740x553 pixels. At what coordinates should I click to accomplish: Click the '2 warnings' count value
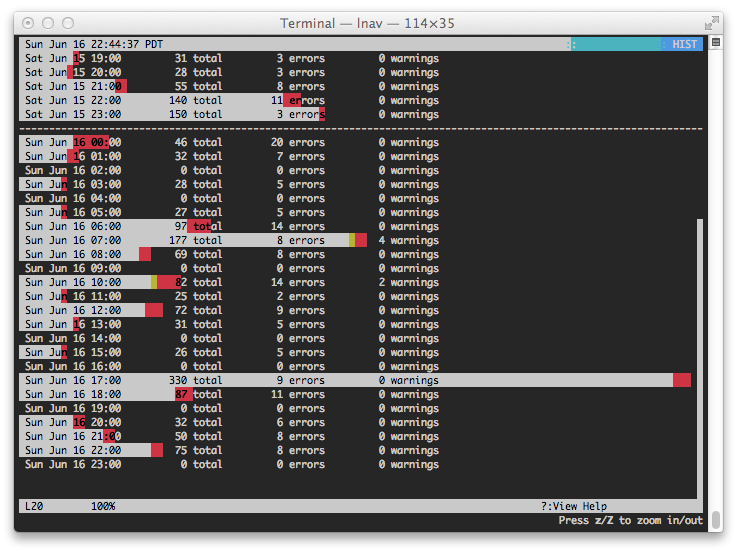[408, 282]
